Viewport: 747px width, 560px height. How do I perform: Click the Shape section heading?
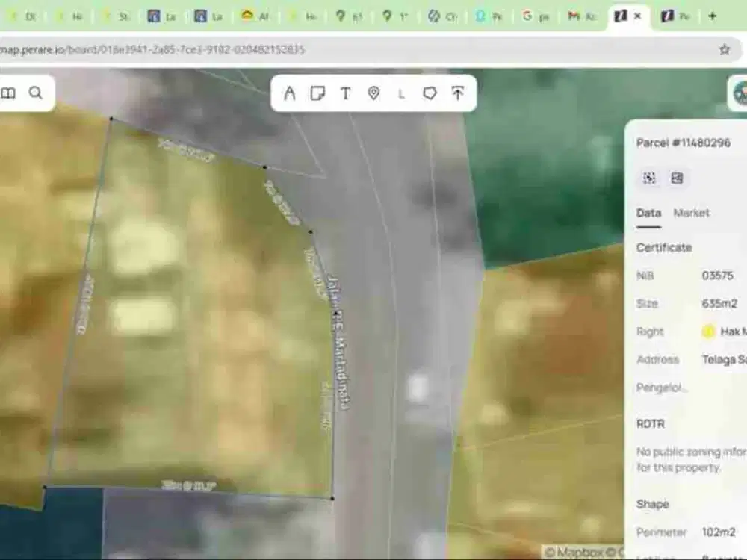(x=653, y=504)
